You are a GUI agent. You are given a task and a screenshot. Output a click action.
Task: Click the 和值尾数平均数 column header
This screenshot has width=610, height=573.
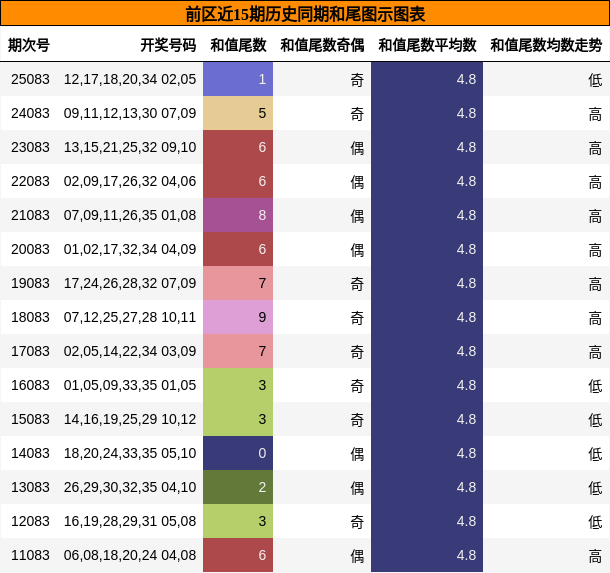coord(427,45)
